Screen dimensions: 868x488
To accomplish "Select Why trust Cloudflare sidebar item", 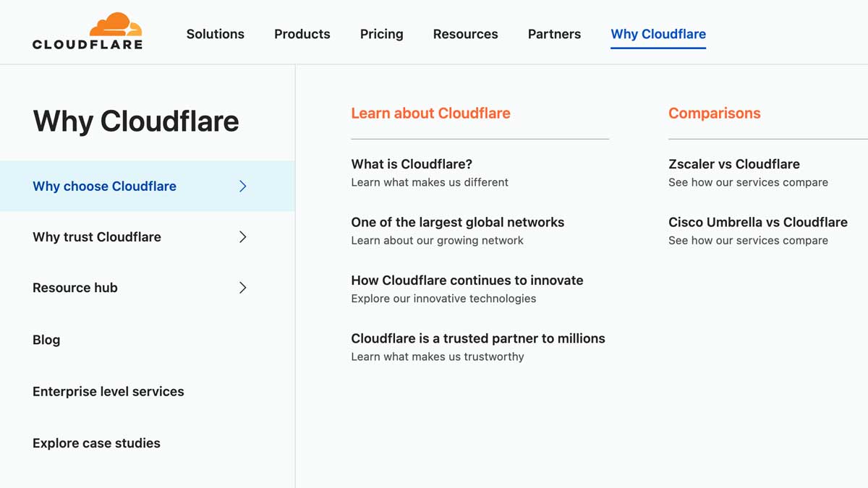I will point(148,236).
